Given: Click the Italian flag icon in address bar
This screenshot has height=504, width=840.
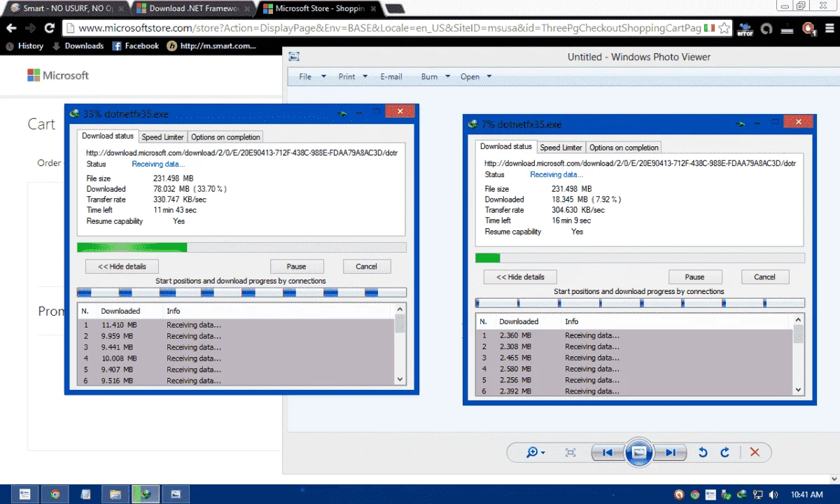Looking at the screenshot, I should 709,28.
